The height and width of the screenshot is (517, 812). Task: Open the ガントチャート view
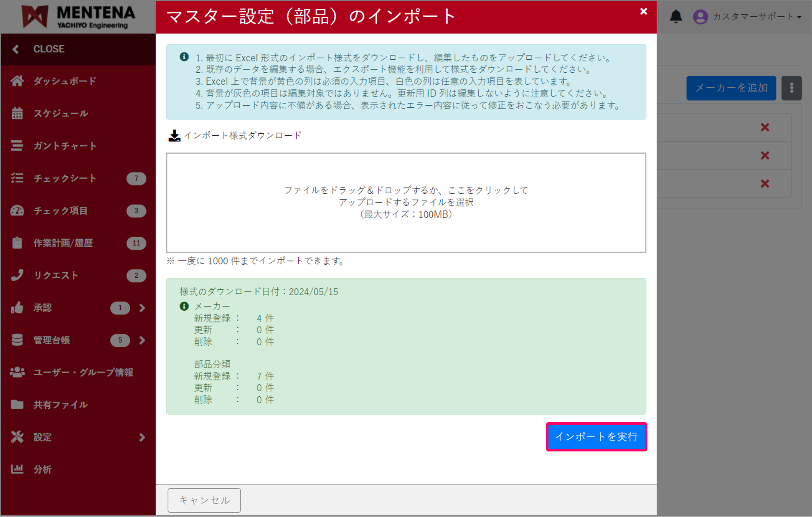tap(65, 146)
